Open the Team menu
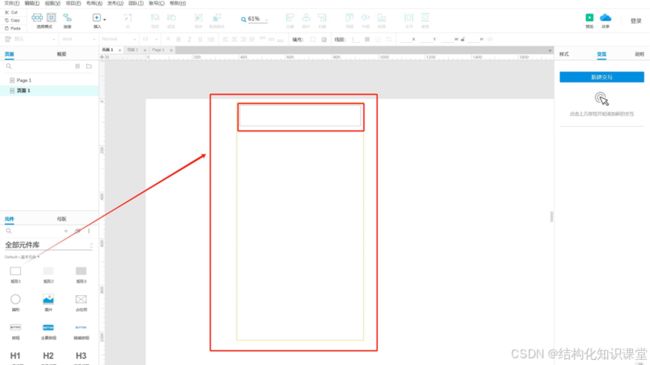The width and height of the screenshot is (650, 365). pyautogui.click(x=136, y=3)
